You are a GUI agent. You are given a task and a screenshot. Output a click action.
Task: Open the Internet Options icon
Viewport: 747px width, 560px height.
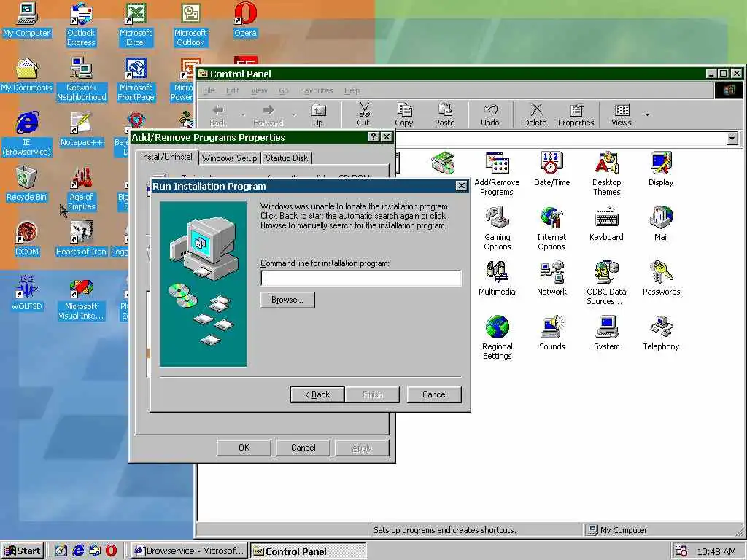point(551,228)
